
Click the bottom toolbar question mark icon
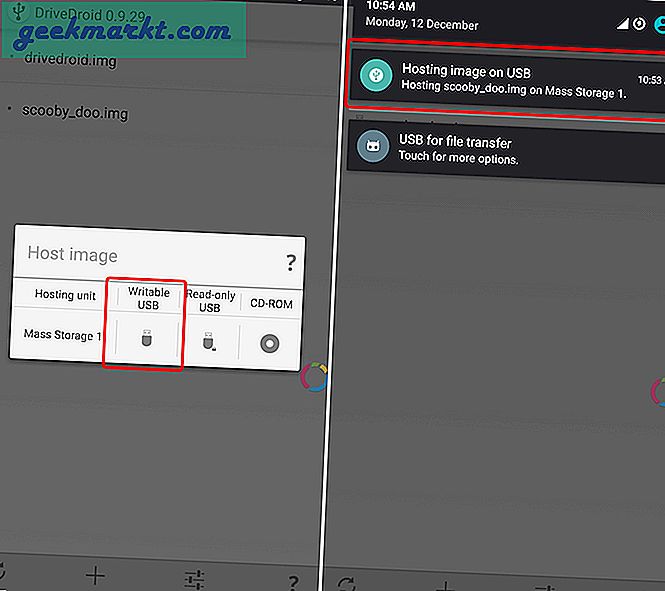pos(292,582)
